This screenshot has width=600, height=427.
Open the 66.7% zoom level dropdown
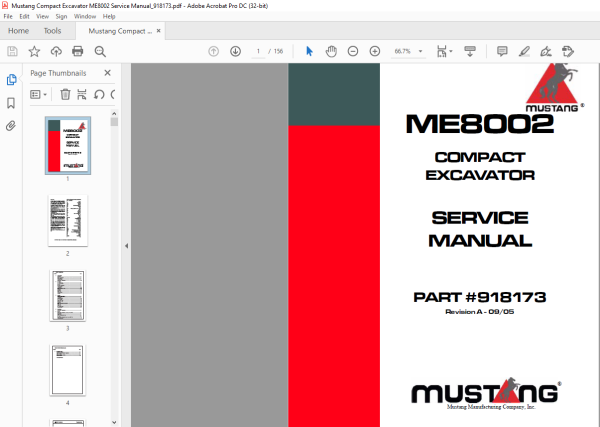[x=408, y=51]
